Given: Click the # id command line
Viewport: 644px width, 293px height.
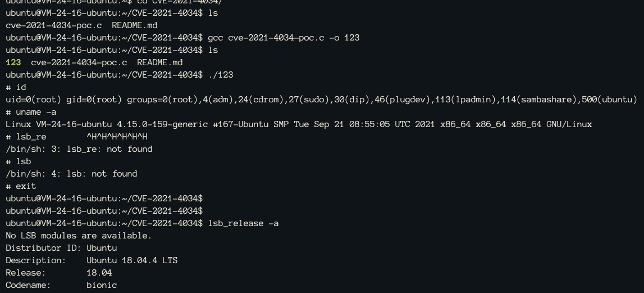Looking at the screenshot, I should (16, 87).
